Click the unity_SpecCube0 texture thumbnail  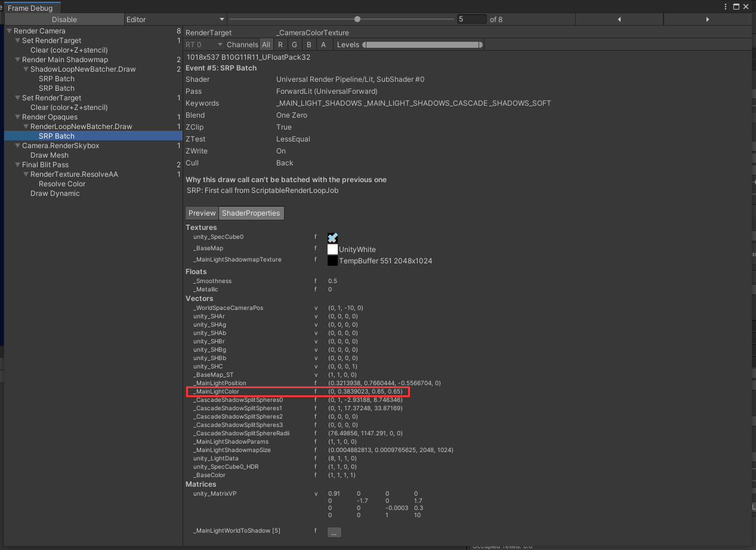[333, 238]
